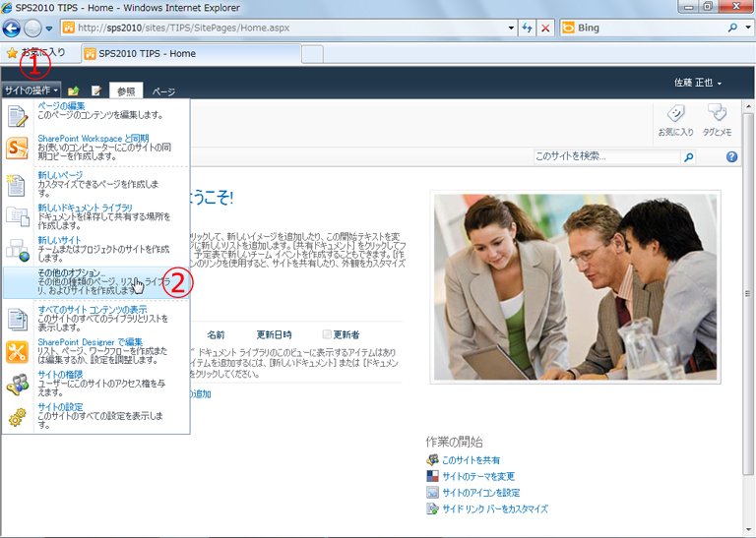Click the サイトの権限 users icon
Image resolution: width=756 pixels, height=538 pixels.
click(18, 385)
